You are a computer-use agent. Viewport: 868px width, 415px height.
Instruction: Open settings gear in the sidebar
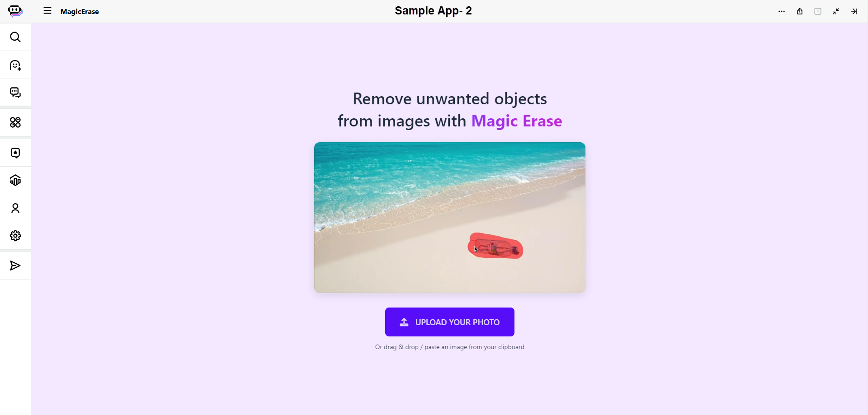pyautogui.click(x=15, y=236)
